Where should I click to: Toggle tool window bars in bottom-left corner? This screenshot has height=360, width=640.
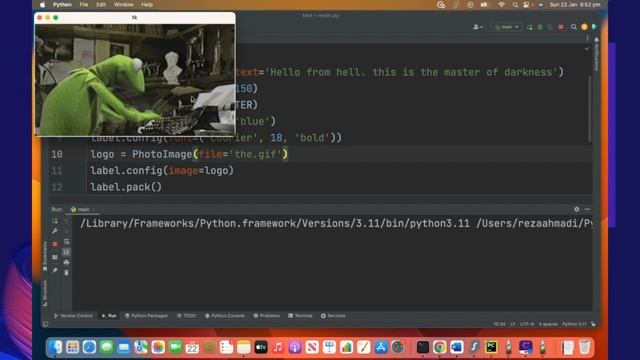click(x=45, y=324)
